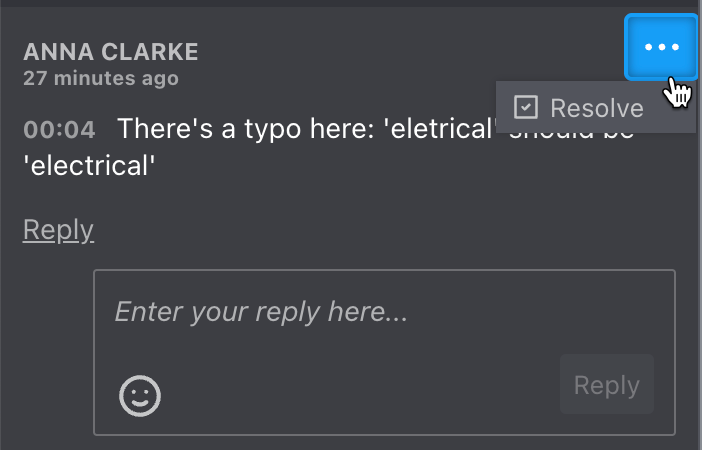This screenshot has width=702, height=450.
Task: Click the '27 minutes ago' time label
Action: (x=101, y=78)
